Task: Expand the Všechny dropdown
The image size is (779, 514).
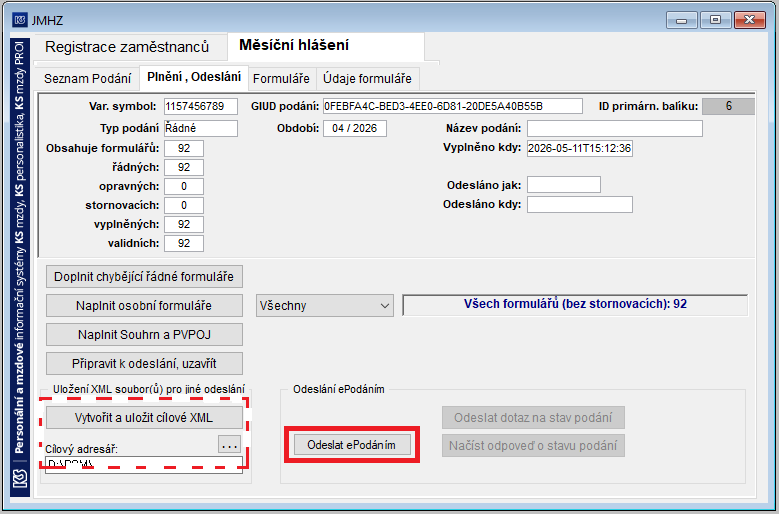Action: (x=325, y=305)
